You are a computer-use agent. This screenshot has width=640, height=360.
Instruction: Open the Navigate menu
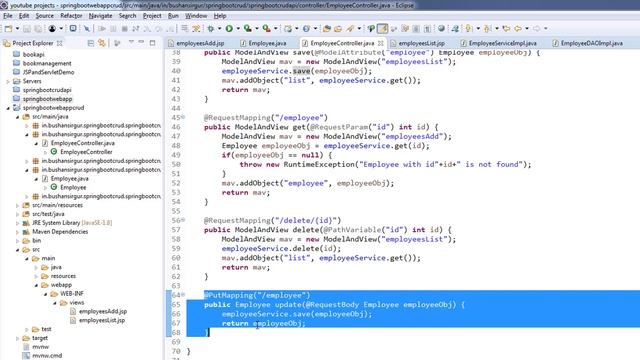[x=100, y=16]
